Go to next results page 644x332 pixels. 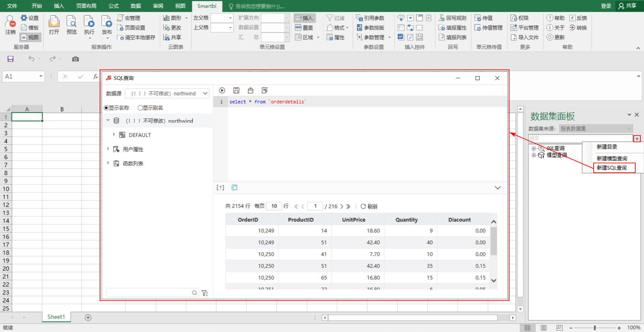coord(342,207)
